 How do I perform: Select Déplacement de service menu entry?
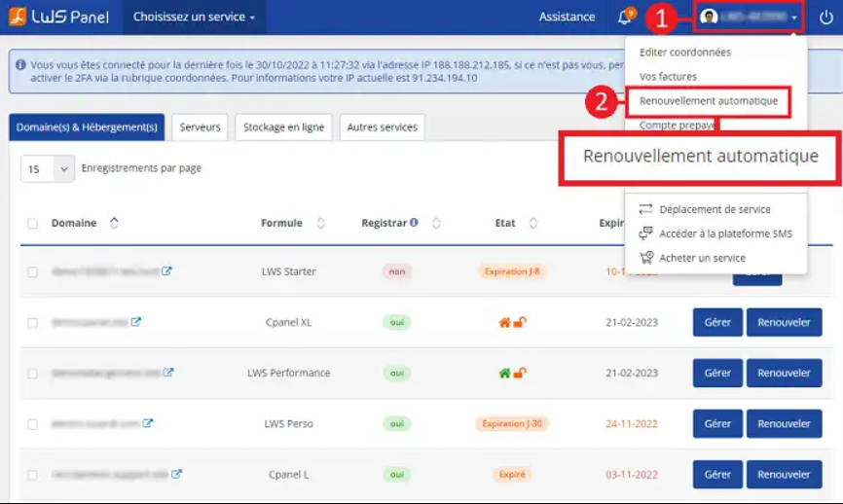pos(715,209)
